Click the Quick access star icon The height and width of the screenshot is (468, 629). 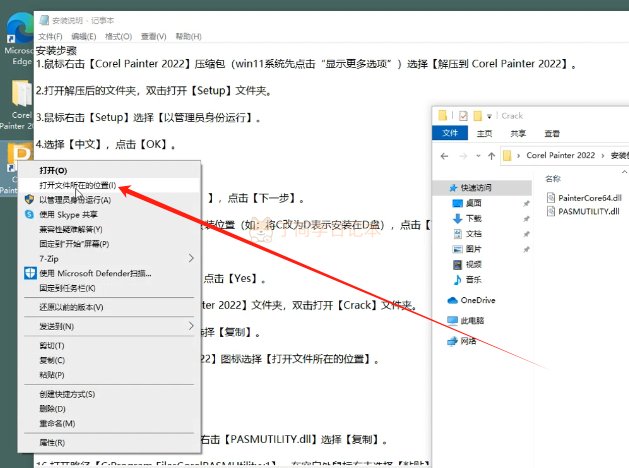pos(453,188)
